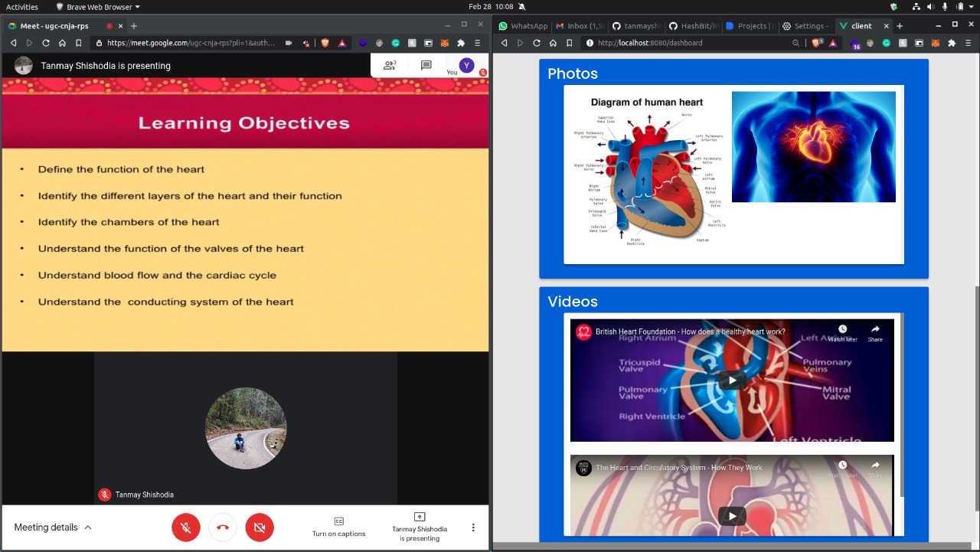
Task: Switch to the Settings tab
Action: [808, 25]
